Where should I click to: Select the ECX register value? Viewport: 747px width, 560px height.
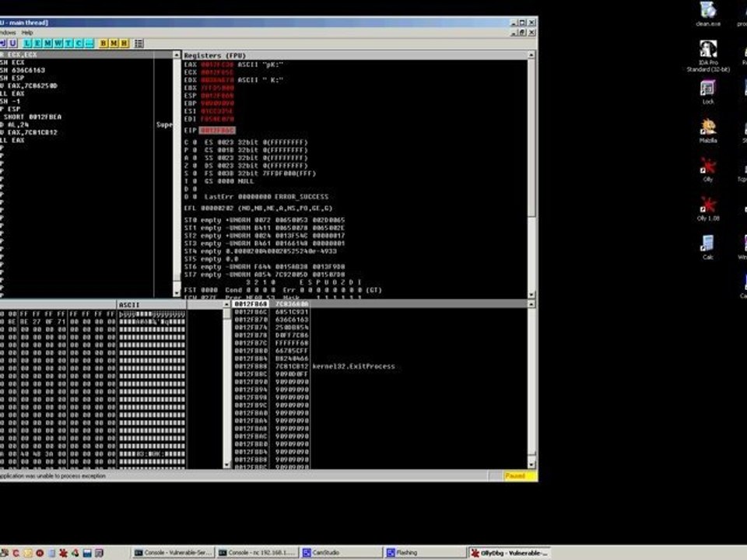coord(217,72)
